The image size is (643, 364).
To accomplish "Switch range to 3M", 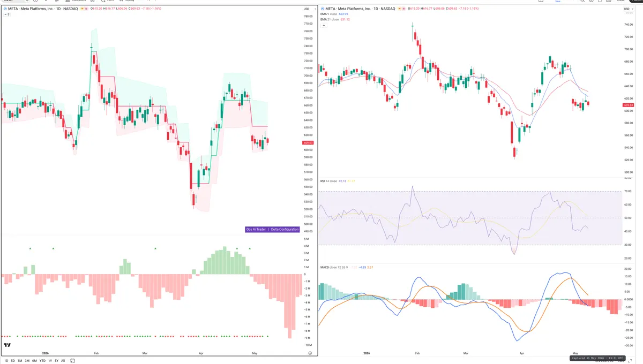I will pyautogui.click(x=27, y=361).
